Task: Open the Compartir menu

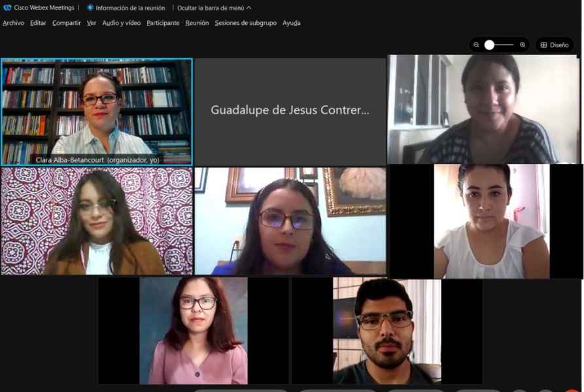Action: pyautogui.click(x=66, y=23)
